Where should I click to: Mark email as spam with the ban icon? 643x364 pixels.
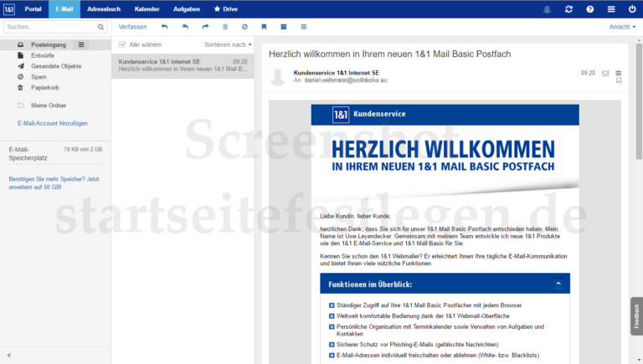point(244,27)
